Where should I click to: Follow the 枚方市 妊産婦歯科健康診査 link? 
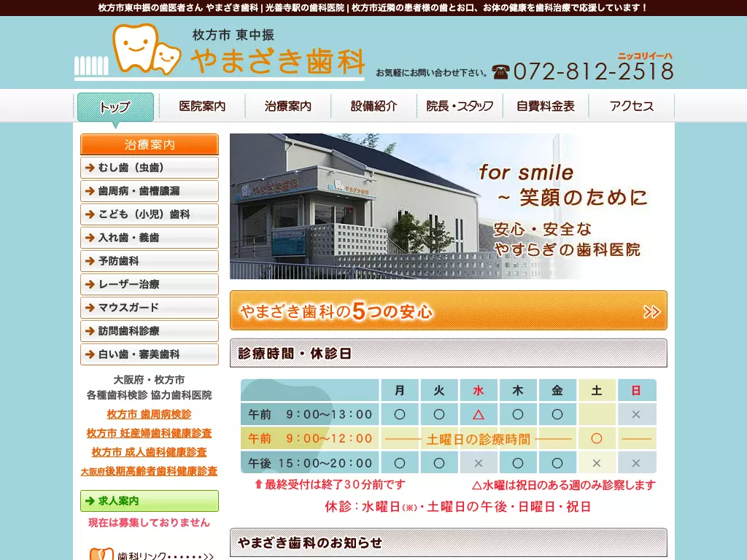pyautogui.click(x=149, y=433)
